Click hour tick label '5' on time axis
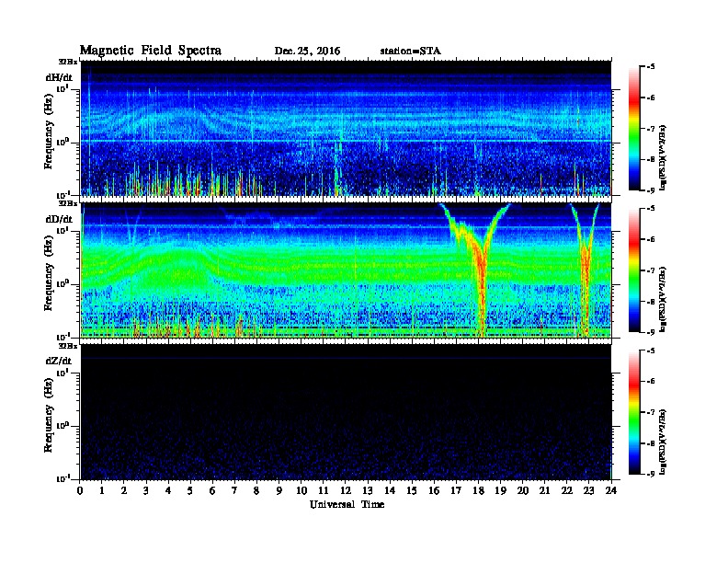Viewport: 728px width, 563px height. tap(190, 491)
